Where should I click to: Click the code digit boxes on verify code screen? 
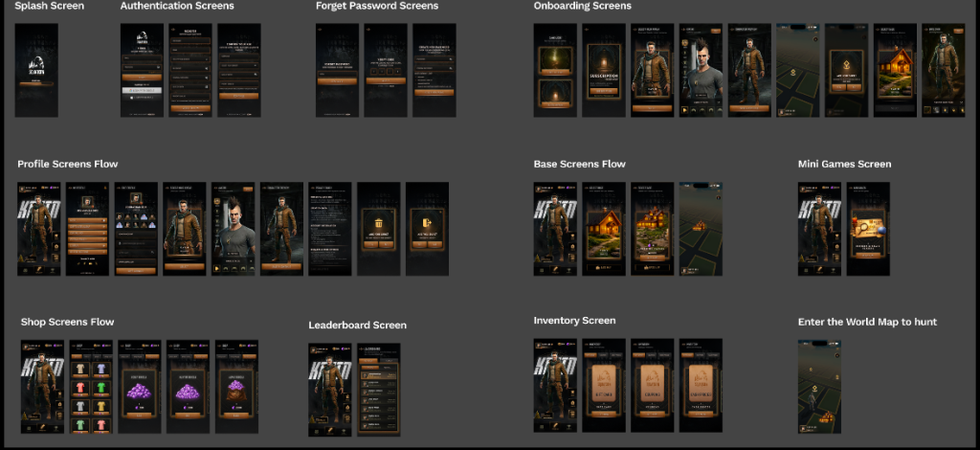(x=386, y=72)
